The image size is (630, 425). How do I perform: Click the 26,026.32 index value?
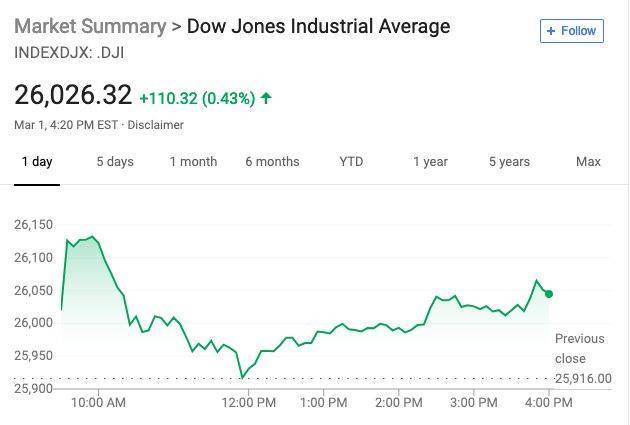click(73, 96)
